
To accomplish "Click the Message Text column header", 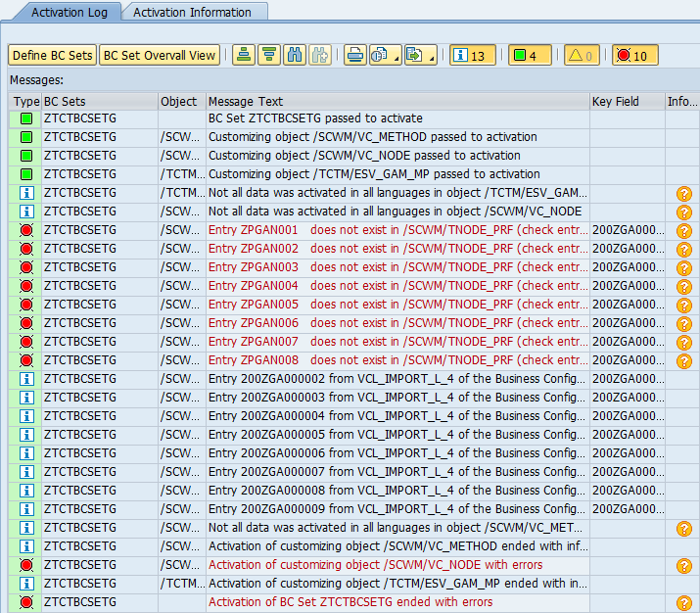I will click(397, 101).
